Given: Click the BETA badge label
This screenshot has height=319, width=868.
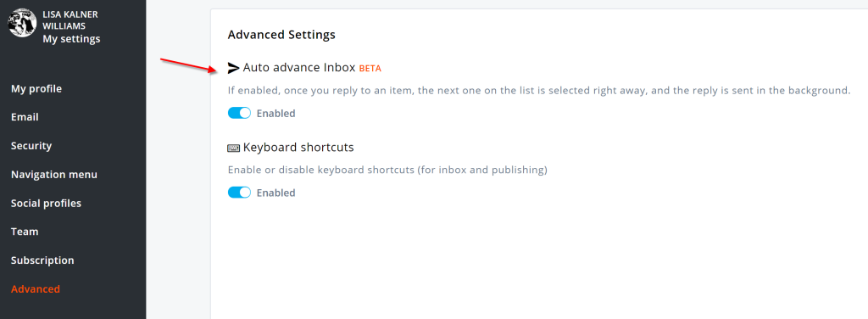Looking at the screenshot, I should coord(370,69).
